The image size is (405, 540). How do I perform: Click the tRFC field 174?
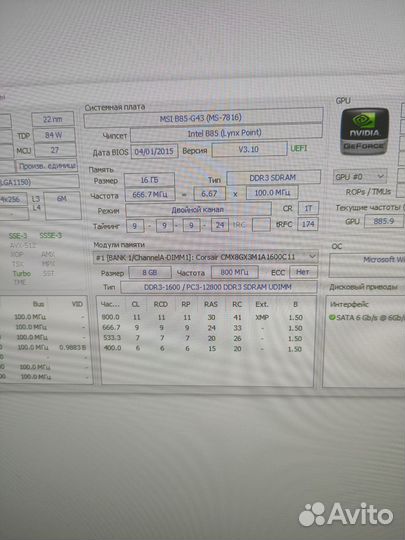pyautogui.click(x=308, y=224)
